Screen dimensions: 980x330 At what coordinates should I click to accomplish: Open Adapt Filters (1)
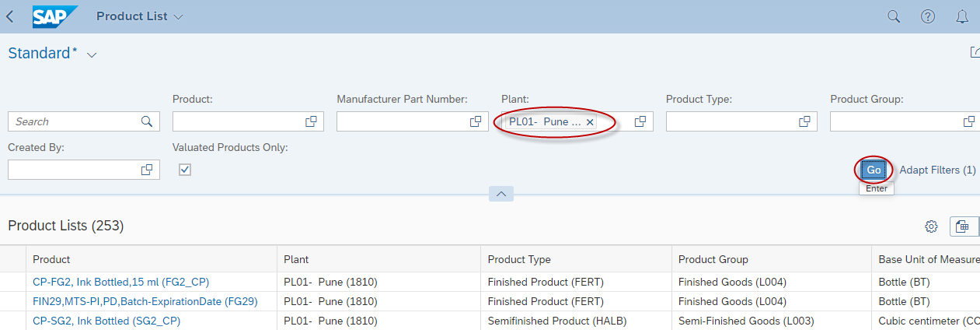point(937,170)
